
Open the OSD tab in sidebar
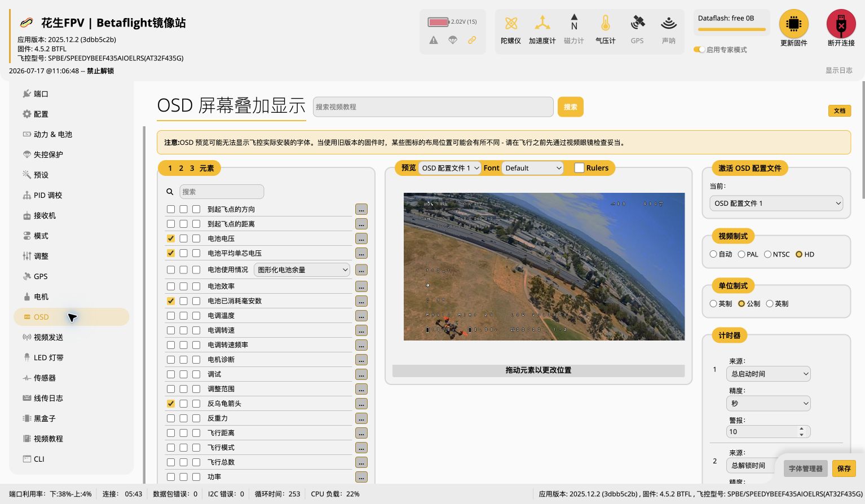(72, 317)
